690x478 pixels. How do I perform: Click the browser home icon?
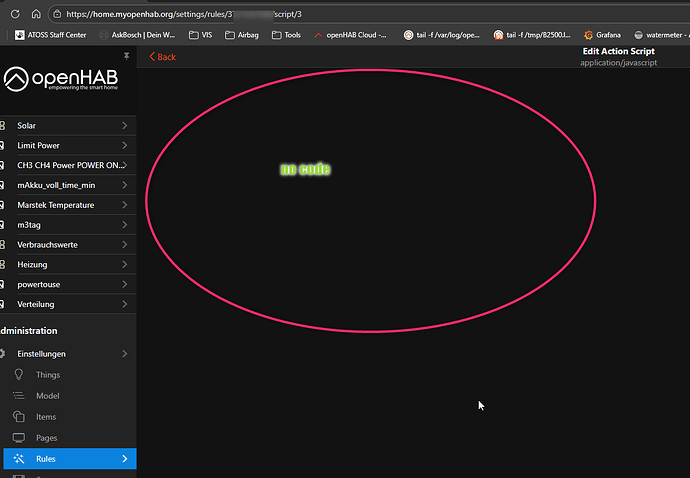[x=35, y=14]
